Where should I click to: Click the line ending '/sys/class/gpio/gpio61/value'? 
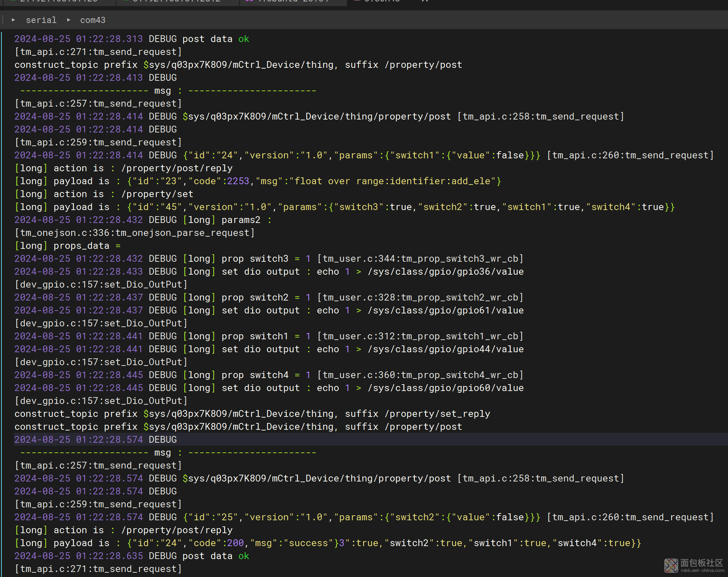(269, 310)
